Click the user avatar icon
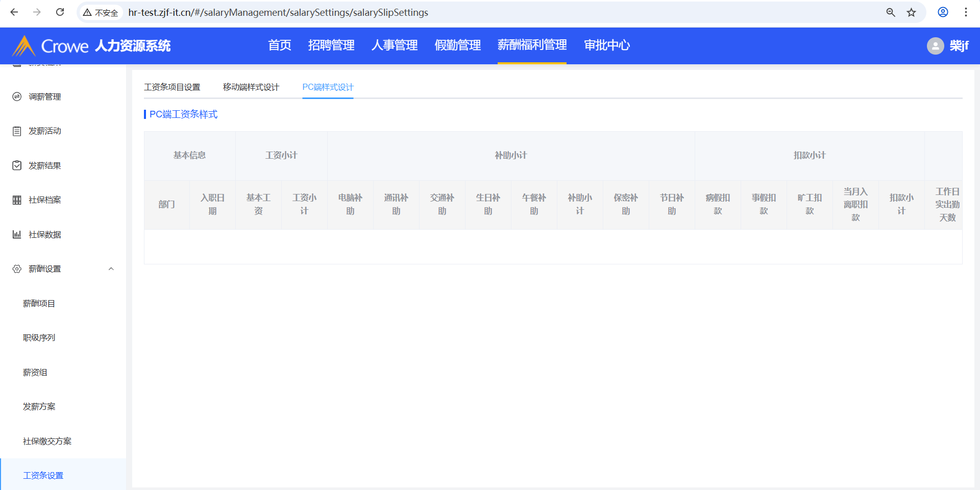Viewport: 980px width, 490px height. click(x=935, y=46)
